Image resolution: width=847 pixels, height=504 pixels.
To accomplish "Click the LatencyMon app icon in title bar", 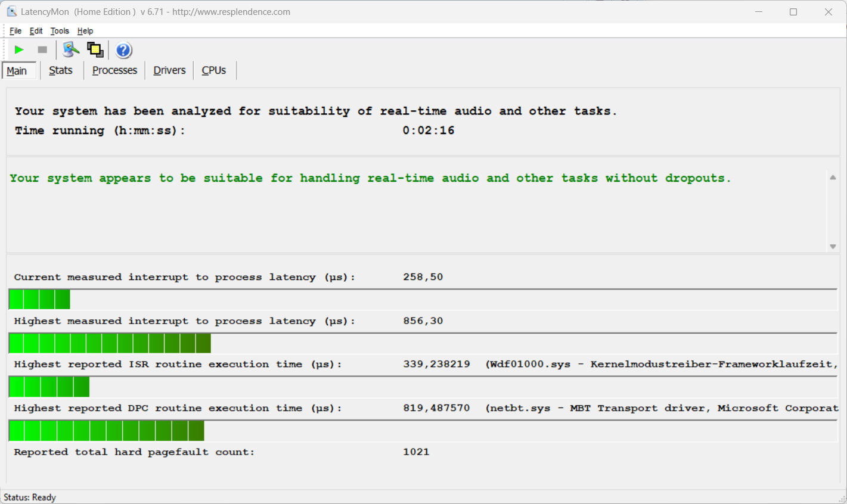I will click(x=11, y=12).
